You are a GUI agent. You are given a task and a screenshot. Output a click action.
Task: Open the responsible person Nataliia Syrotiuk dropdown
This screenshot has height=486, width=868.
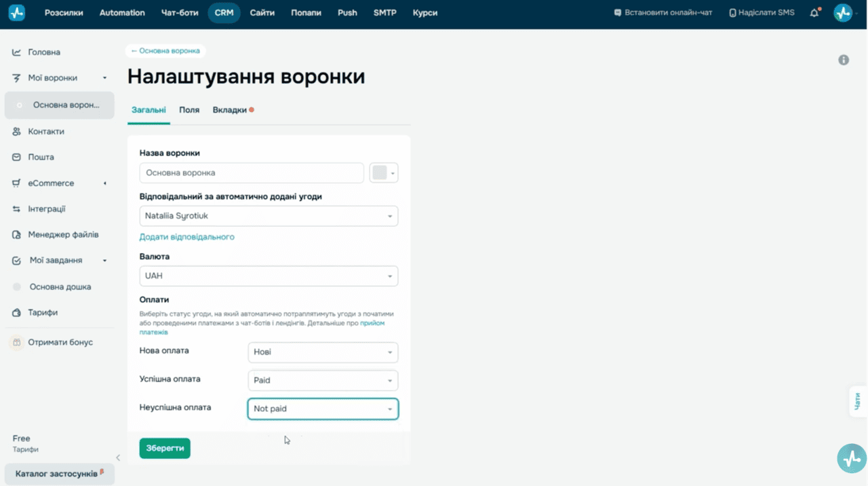point(269,216)
